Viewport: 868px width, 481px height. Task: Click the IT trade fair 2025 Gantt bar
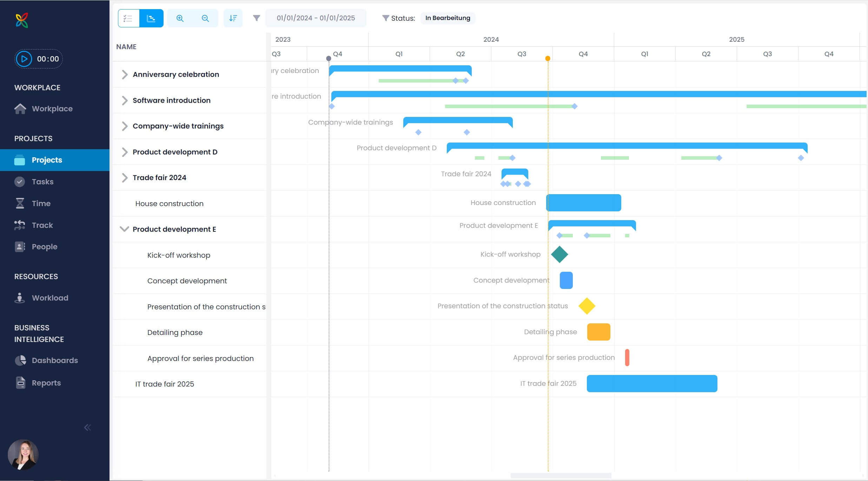pos(652,383)
